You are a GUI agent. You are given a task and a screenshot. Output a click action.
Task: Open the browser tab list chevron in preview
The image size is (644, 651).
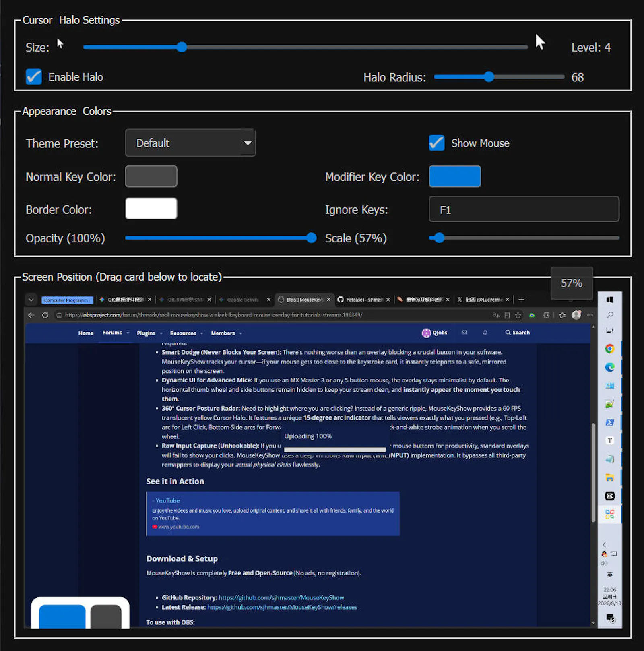point(31,300)
